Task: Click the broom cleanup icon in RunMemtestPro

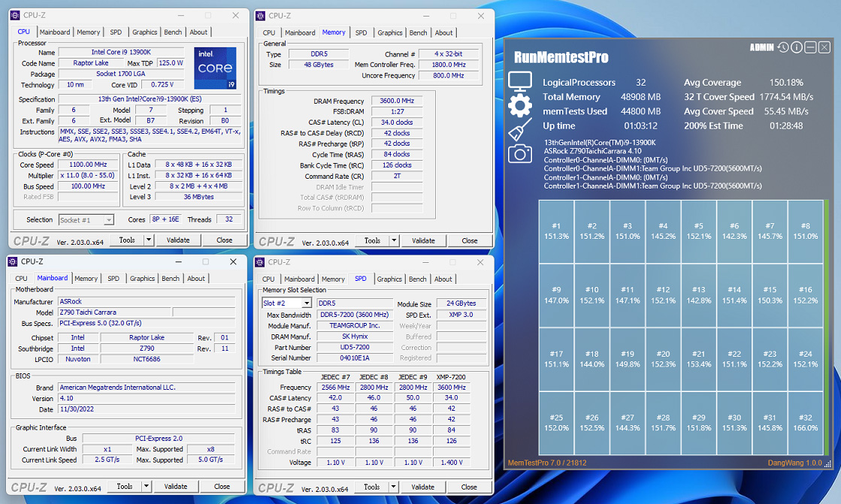Action: [520, 130]
